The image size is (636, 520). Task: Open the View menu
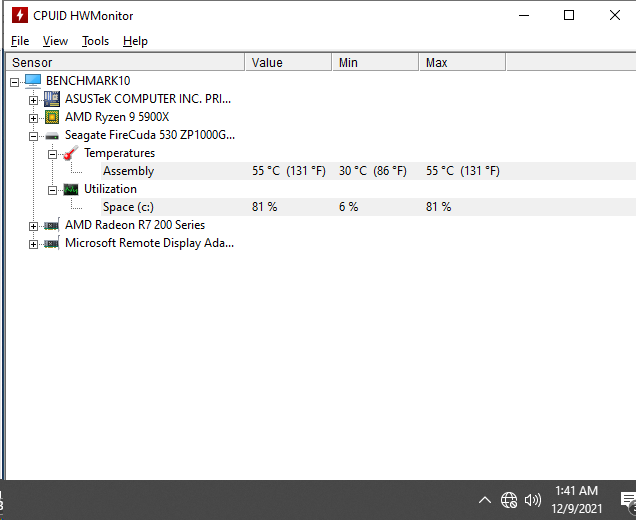[55, 41]
